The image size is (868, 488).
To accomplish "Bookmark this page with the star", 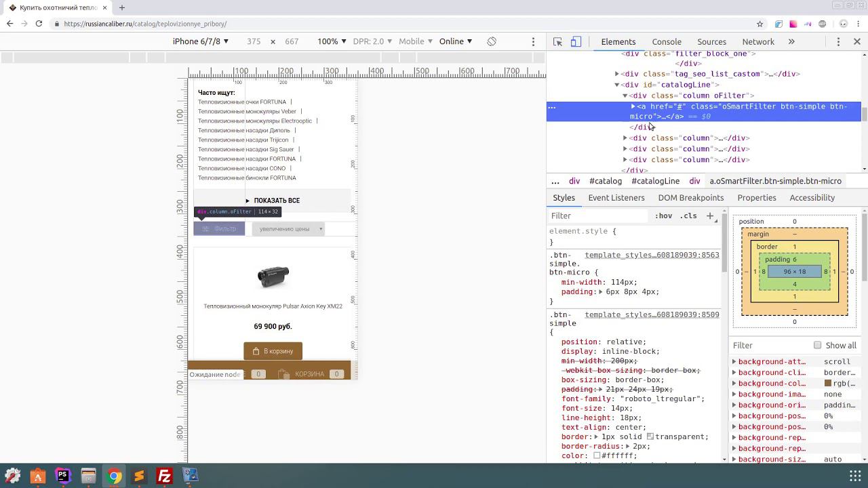I will (x=760, y=24).
